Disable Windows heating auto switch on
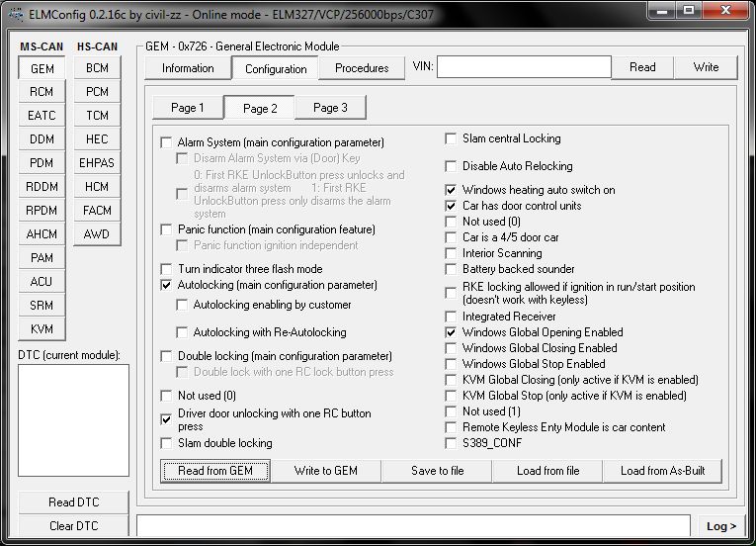The image size is (756, 546). [x=451, y=190]
